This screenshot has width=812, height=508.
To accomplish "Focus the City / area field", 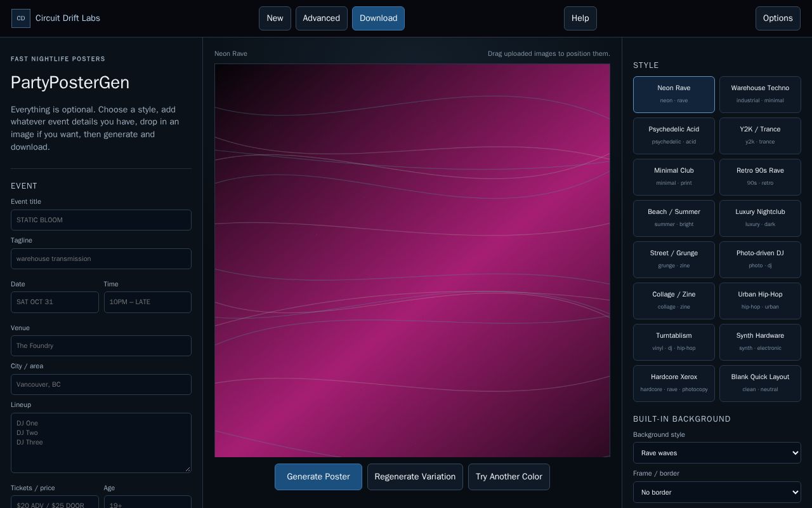I will (101, 385).
